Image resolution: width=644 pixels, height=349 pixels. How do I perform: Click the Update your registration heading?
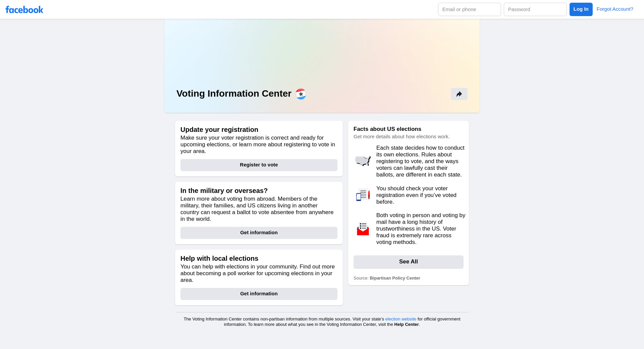219,130
